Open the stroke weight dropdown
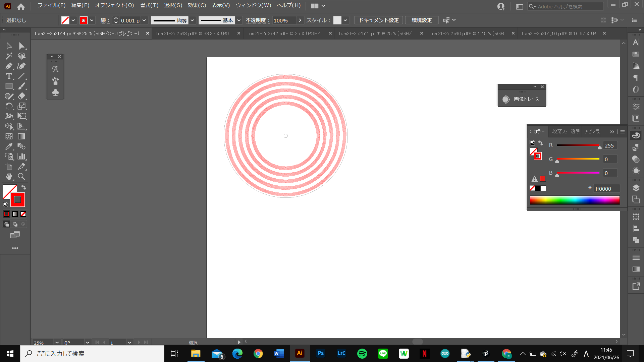644x362 pixels. pyautogui.click(x=144, y=20)
